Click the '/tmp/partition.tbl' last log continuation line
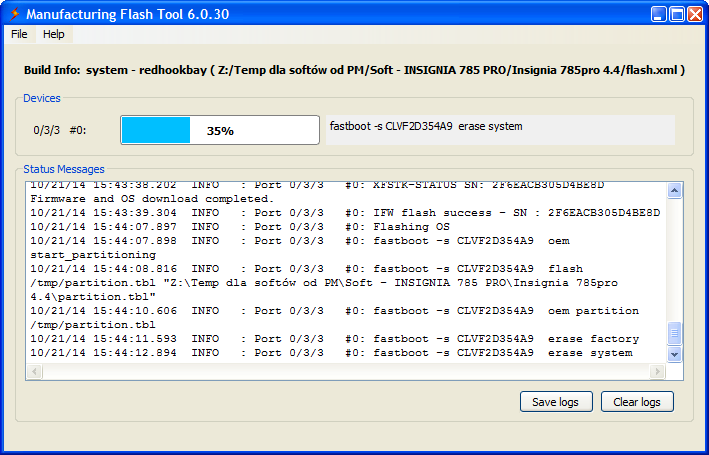 click(x=93, y=325)
